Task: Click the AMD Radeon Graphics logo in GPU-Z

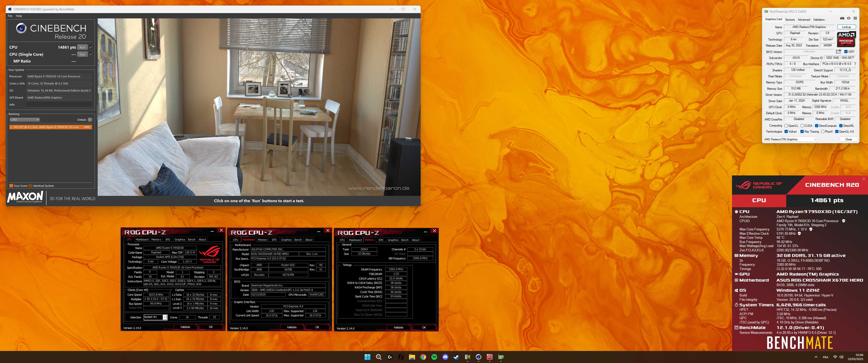Action: point(846,39)
